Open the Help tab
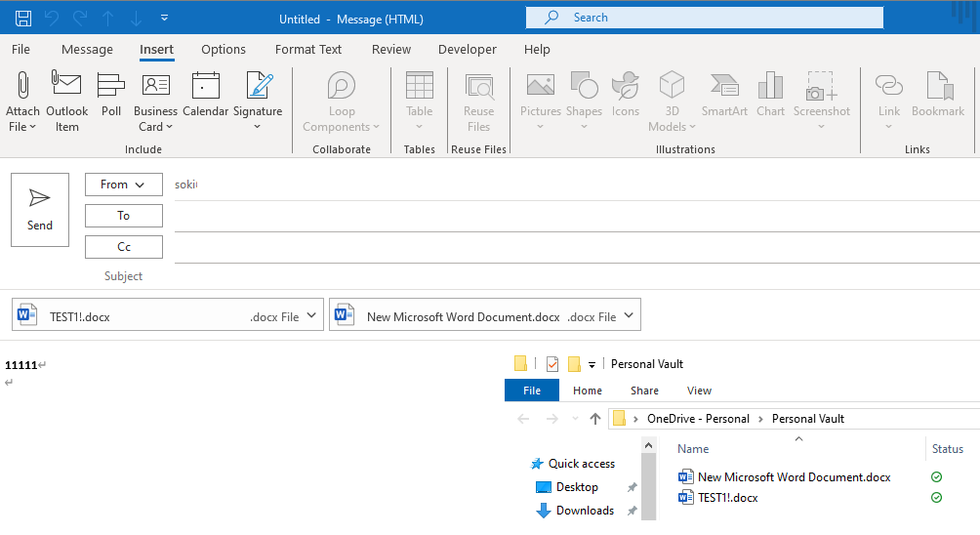This screenshot has height=535, width=980. coord(537,50)
